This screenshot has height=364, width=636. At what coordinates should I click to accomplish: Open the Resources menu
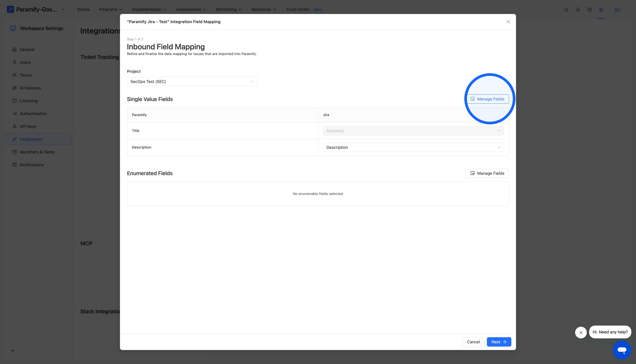264,9
